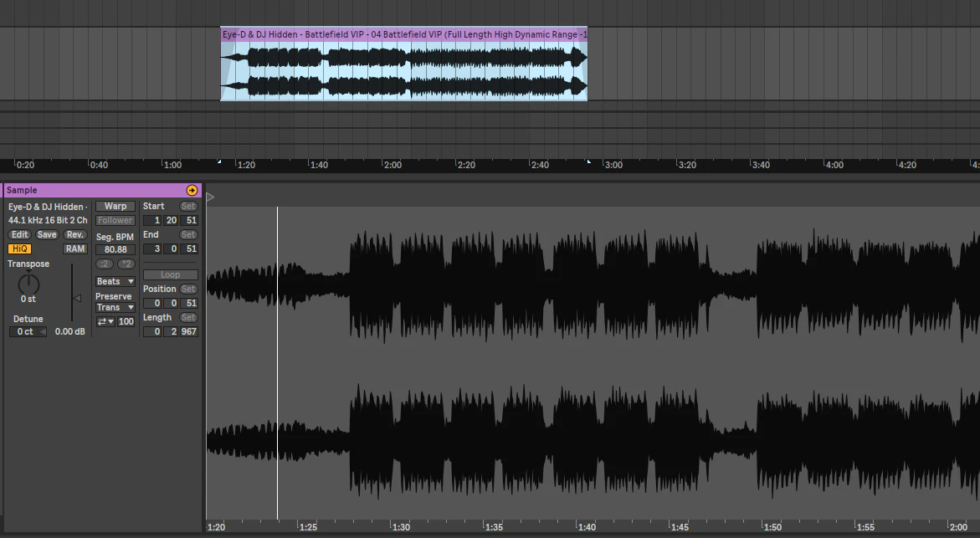Viewport: 980px width, 538px height.
Task: Click the Position field showing 51
Action: 189,303
